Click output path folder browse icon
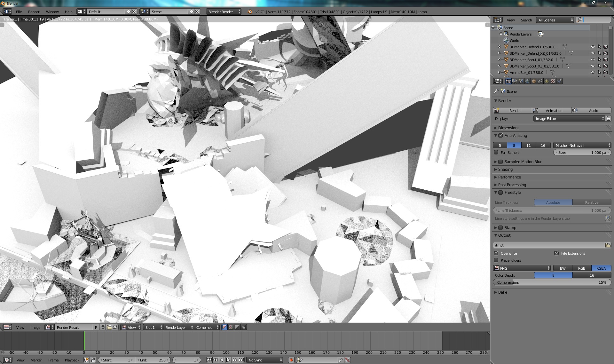The image size is (614, 364). coord(608,245)
